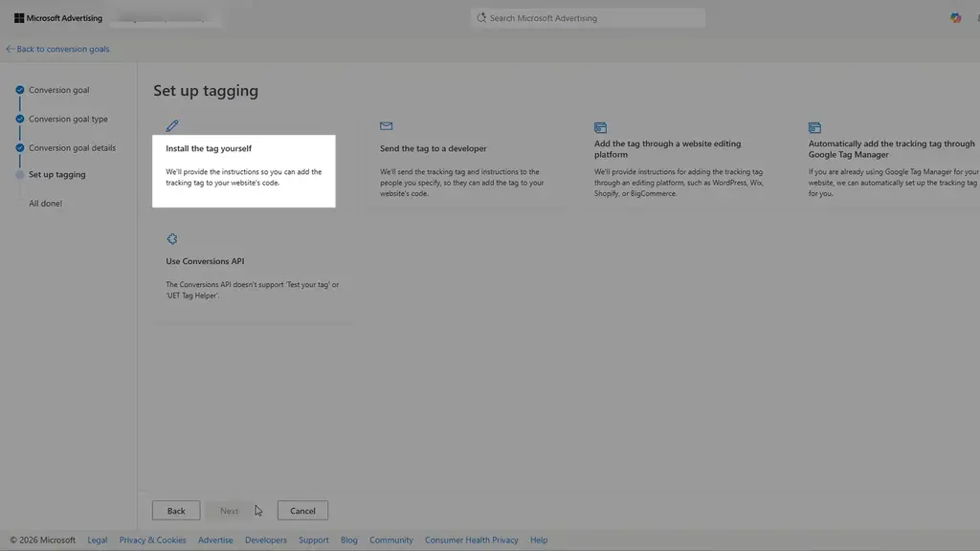Go back to conversion goals
Viewport: 980px width, 551px height.
coord(57,49)
